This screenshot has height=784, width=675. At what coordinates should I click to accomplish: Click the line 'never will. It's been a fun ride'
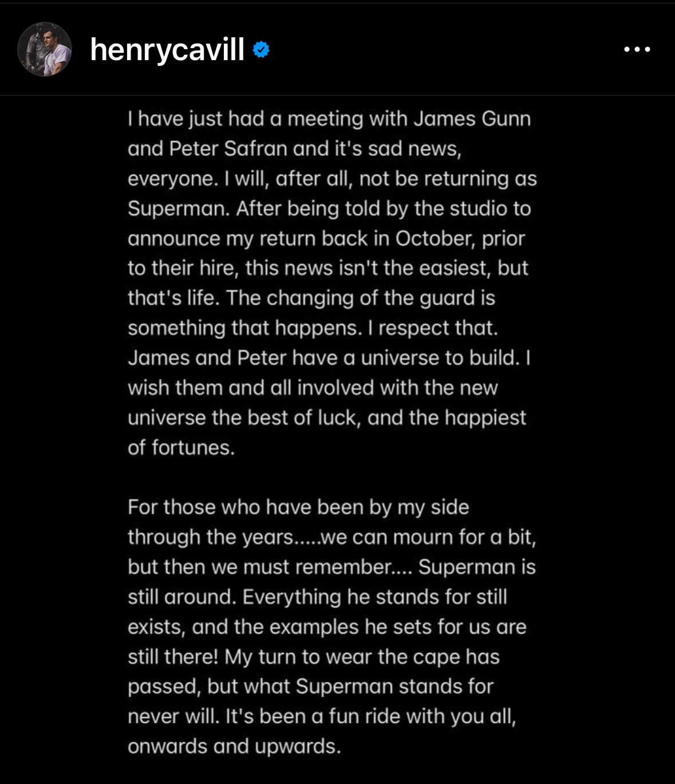click(x=322, y=716)
